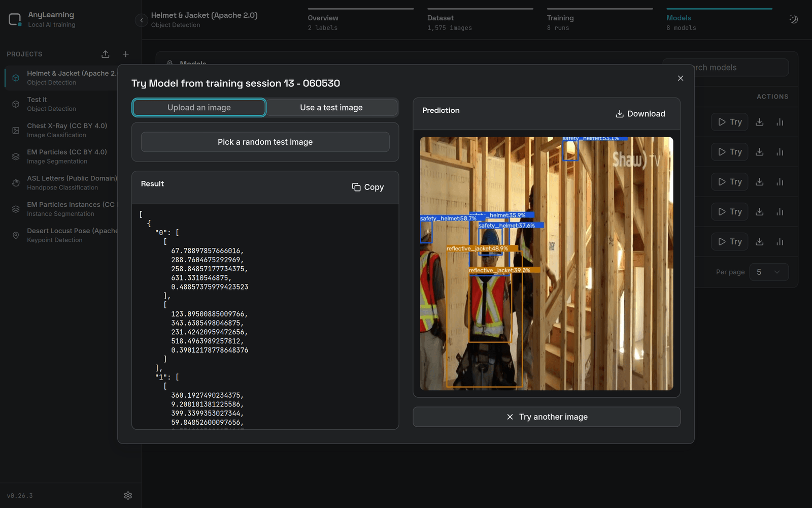This screenshot has height=508, width=812.
Task: Switch to Use a test image tab
Action: pos(331,108)
